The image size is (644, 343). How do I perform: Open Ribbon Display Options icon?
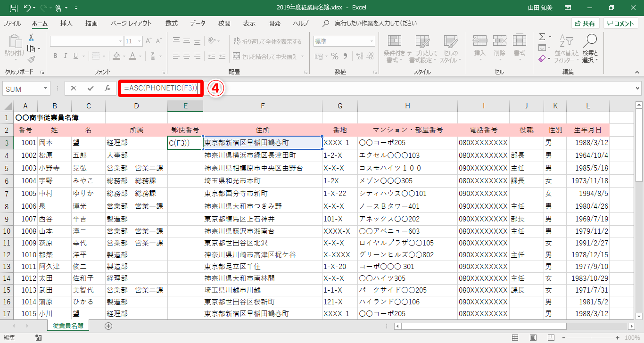pos(568,8)
